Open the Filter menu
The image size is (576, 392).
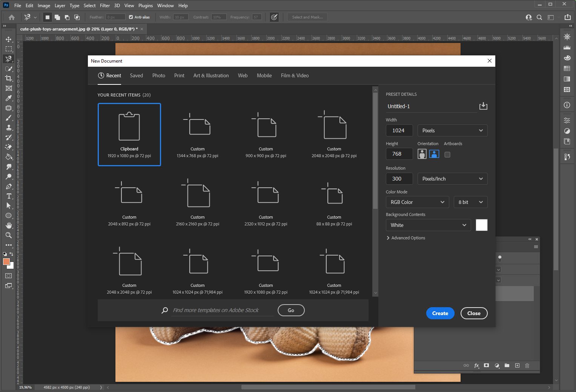point(105,5)
